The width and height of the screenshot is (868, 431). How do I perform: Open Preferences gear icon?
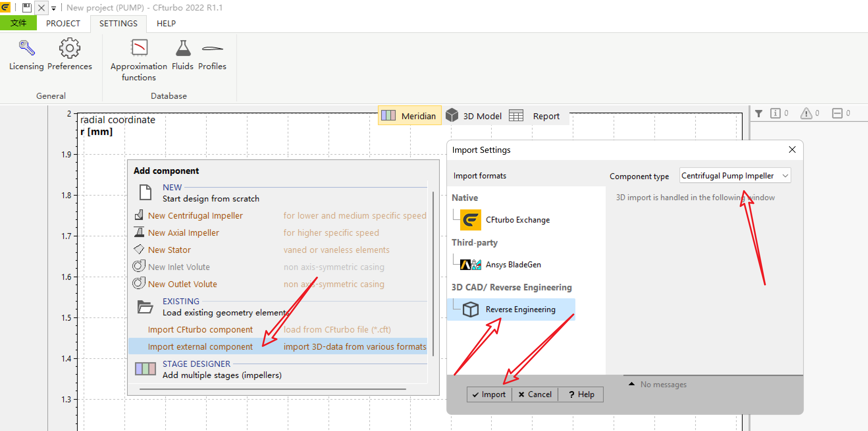pyautogui.click(x=70, y=48)
